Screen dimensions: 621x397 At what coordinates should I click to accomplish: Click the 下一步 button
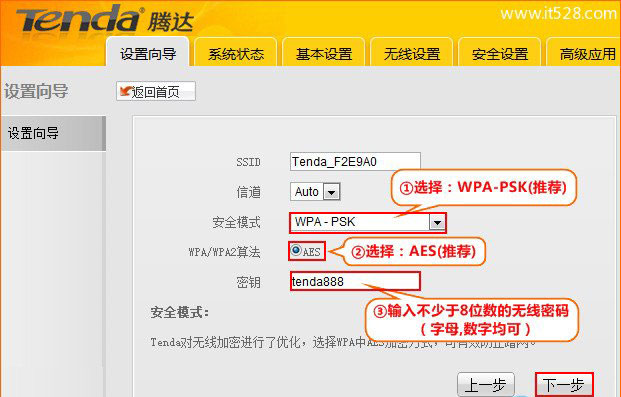tap(564, 384)
